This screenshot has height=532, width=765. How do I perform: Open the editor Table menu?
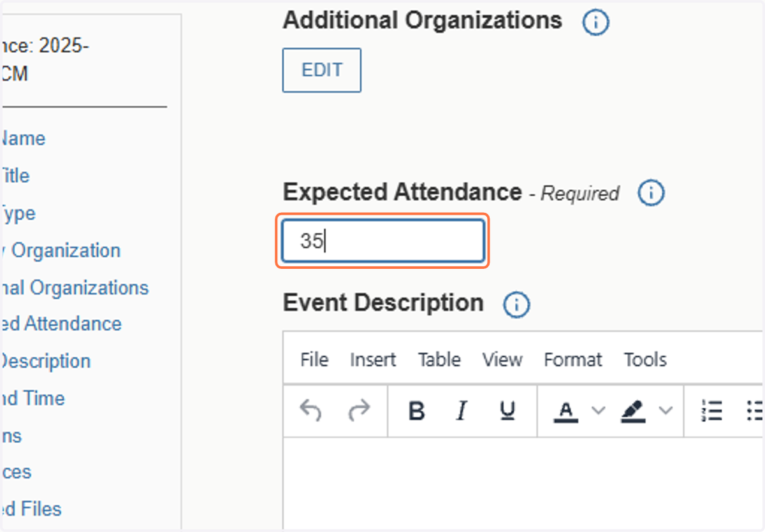coord(439,359)
